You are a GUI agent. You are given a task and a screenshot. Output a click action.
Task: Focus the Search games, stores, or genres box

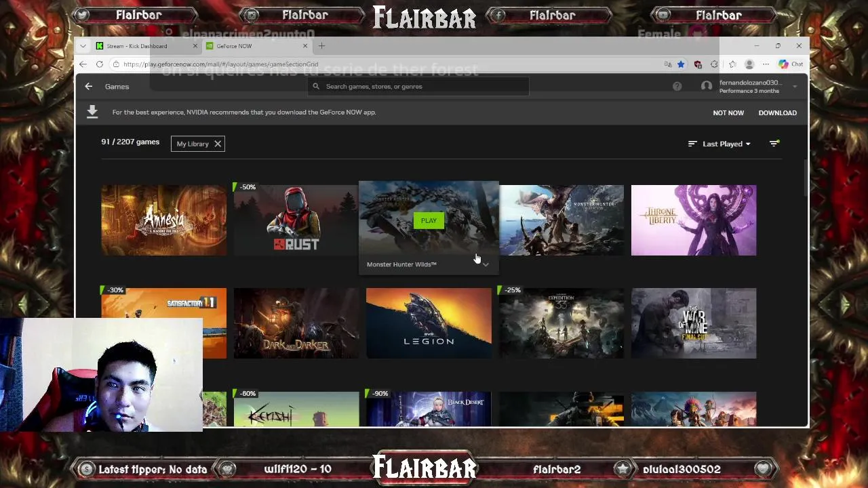(418, 86)
